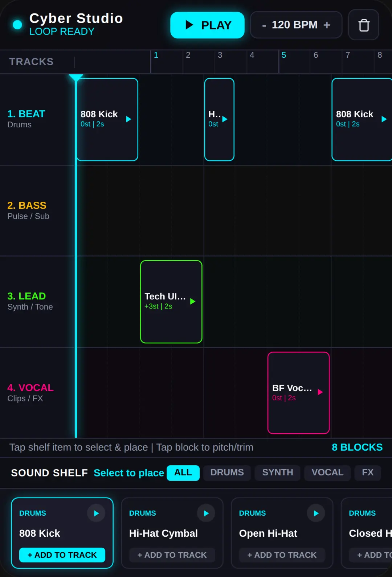Select the 4. VOCAL track header
This screenshot has height=577, width=392.
(37, 393)
